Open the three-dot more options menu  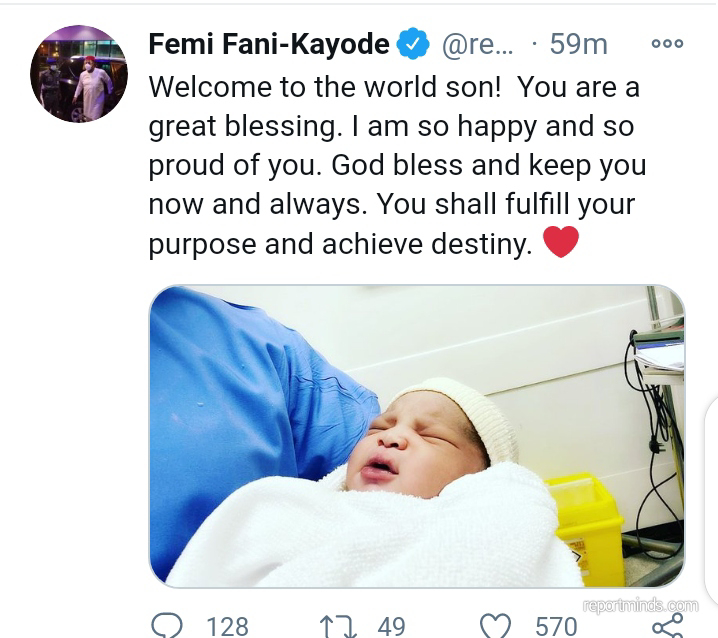pyautogui.click(x=666, y=44)
